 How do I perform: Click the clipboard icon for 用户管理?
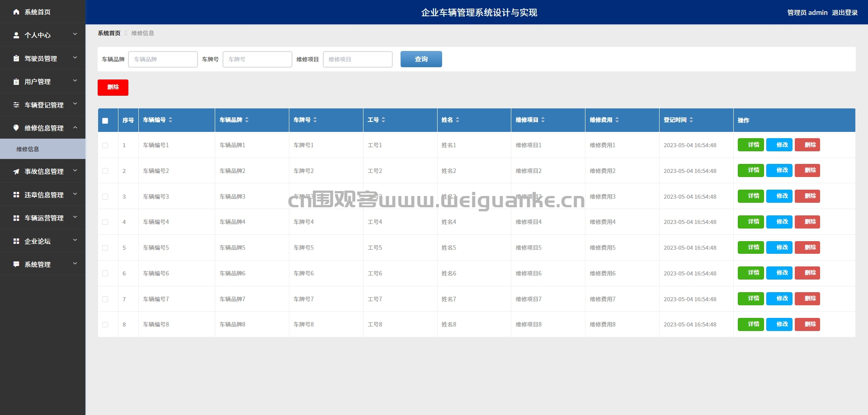click(x=16, y=82)
